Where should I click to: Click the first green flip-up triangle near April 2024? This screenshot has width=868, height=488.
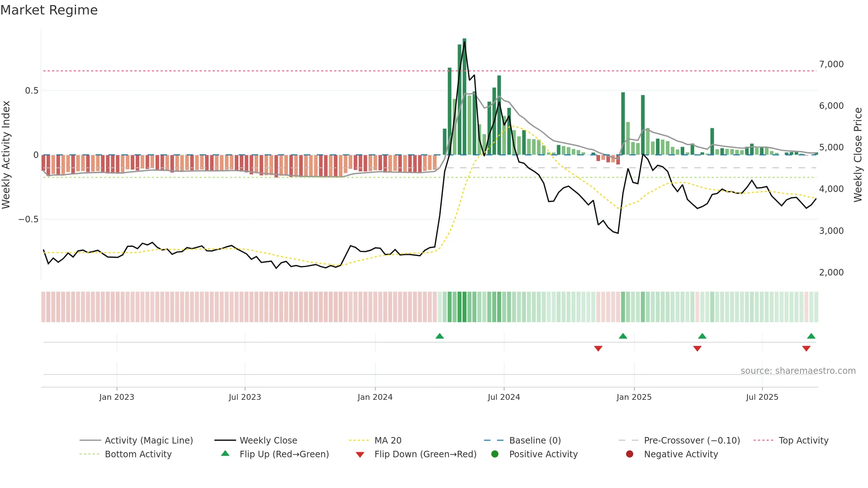click(x=440, y=336)
